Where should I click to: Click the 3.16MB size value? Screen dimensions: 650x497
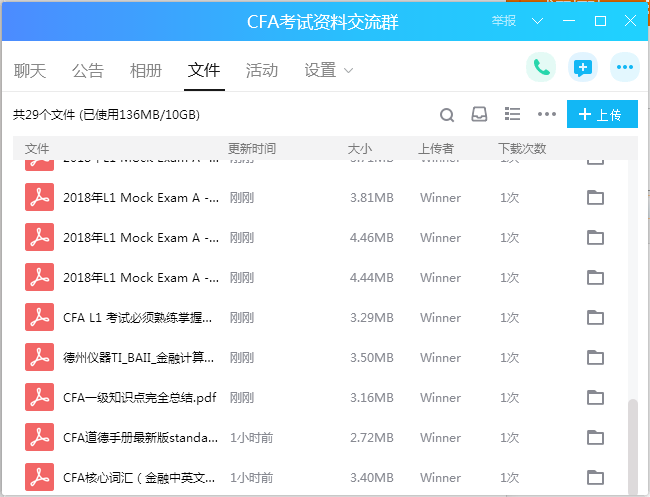click(x=371, y=398)
